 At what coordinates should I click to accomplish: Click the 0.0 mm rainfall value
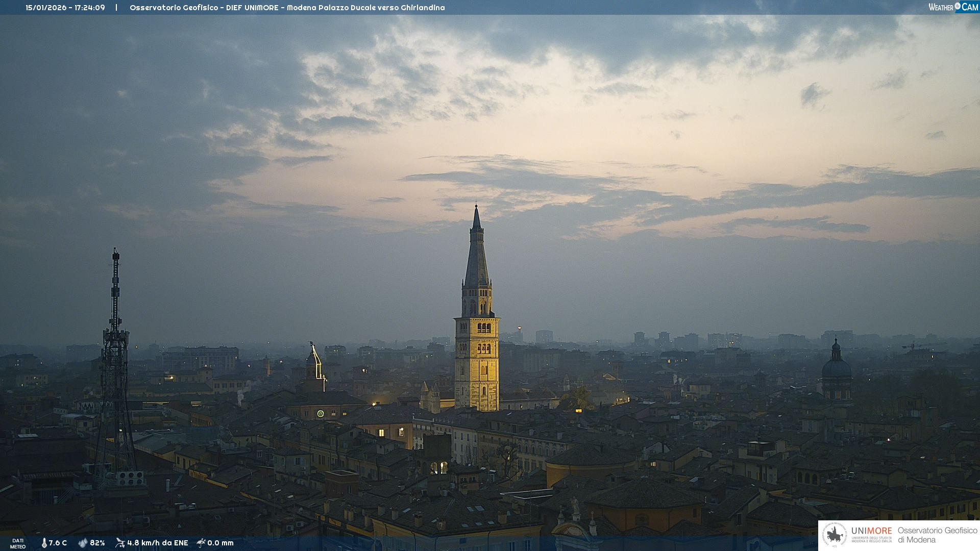click(220, 543)
